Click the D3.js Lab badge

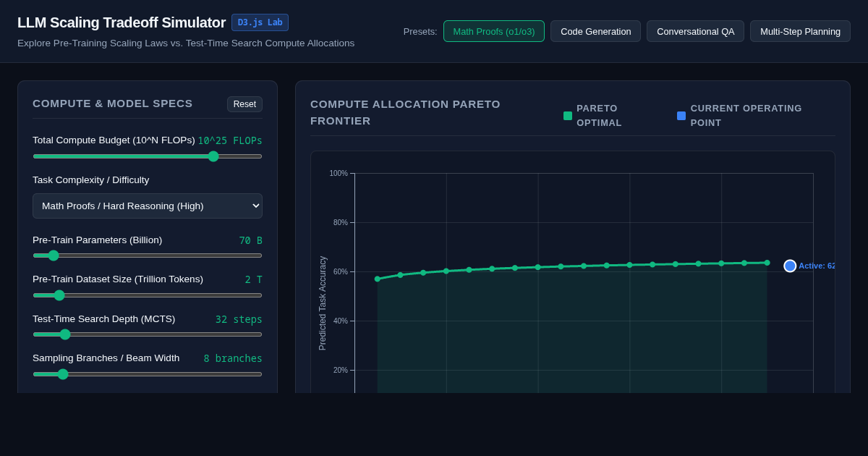pyautogui.click(x=260, y=22)
